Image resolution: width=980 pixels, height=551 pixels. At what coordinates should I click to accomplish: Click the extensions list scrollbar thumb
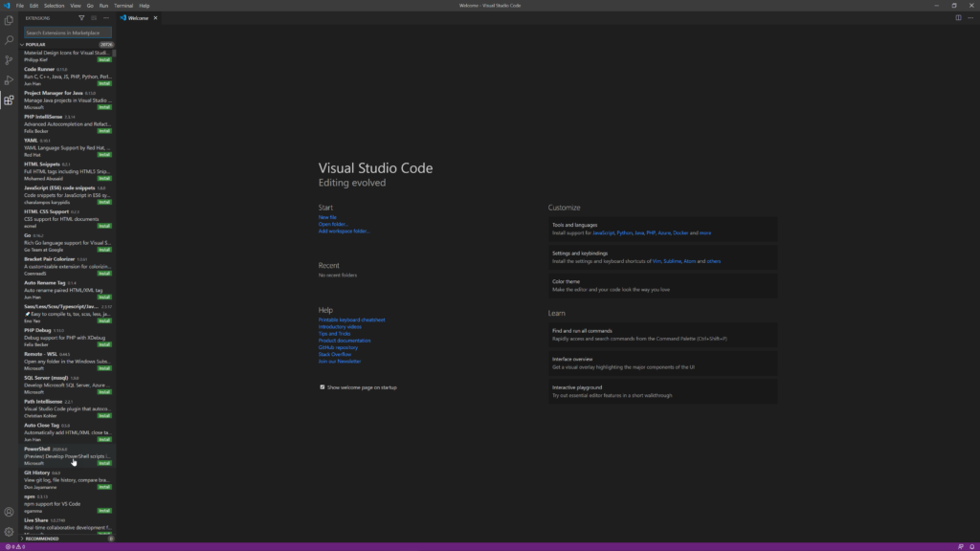point(115,53)
